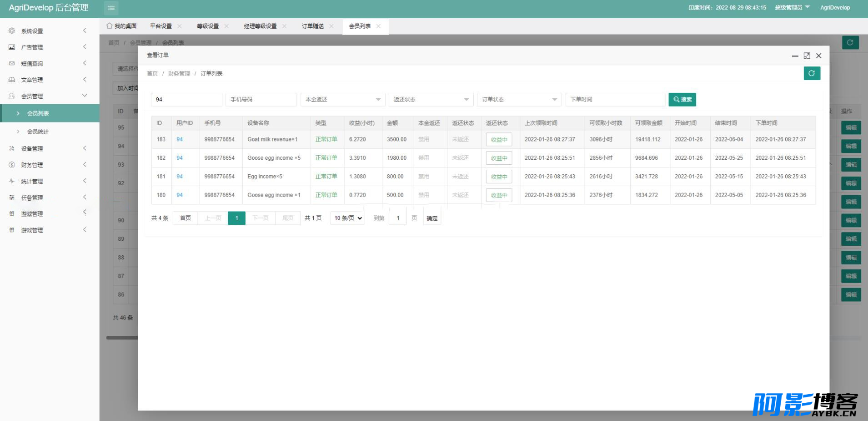
Task: Switch to the 等级设置 tab
Action: 208,26
